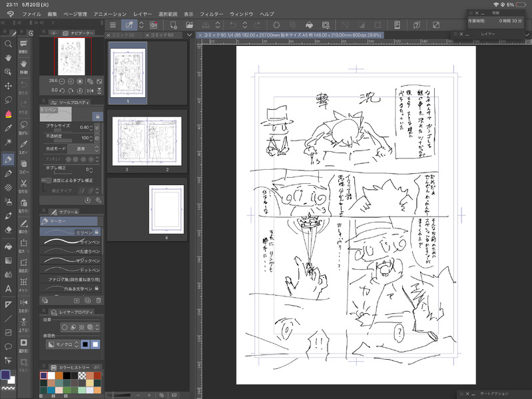Flip canvas horizontally in Navigator
This screenshot has height=399, width=532.
pos(90,91)
